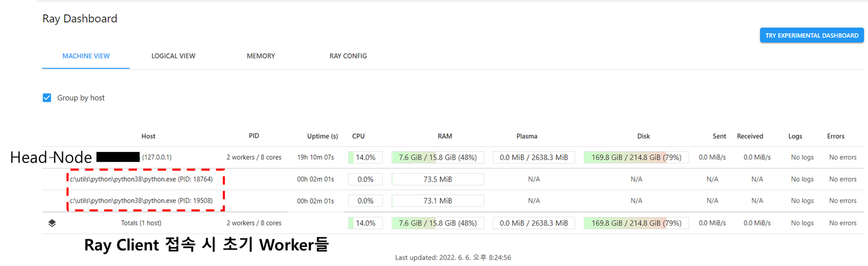Click the Totals row CPU bar 14.0%
The height and width of the screenshot is (266, 868).
click(365, 223)
